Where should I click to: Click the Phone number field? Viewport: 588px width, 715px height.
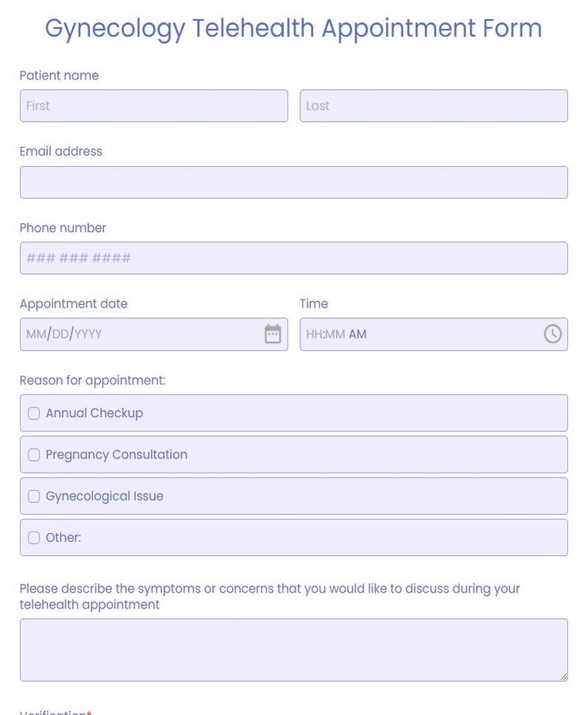pyautogui.click(x=294, y=258)
